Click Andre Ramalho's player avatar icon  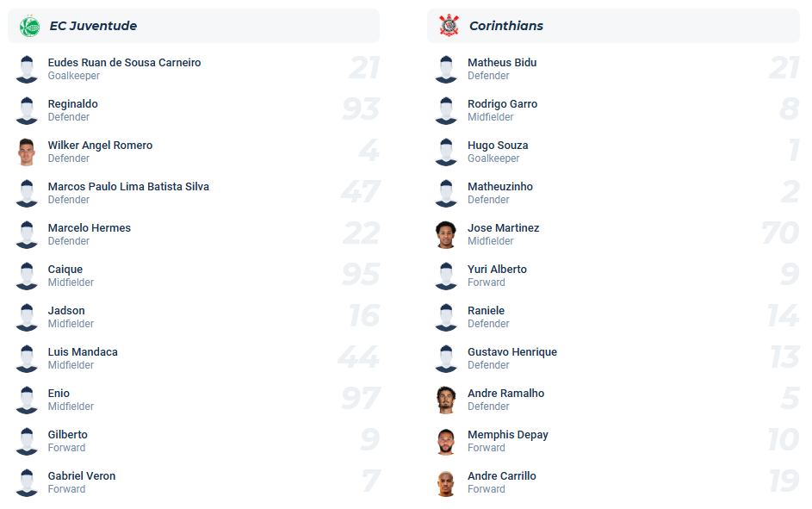[446, 400]
